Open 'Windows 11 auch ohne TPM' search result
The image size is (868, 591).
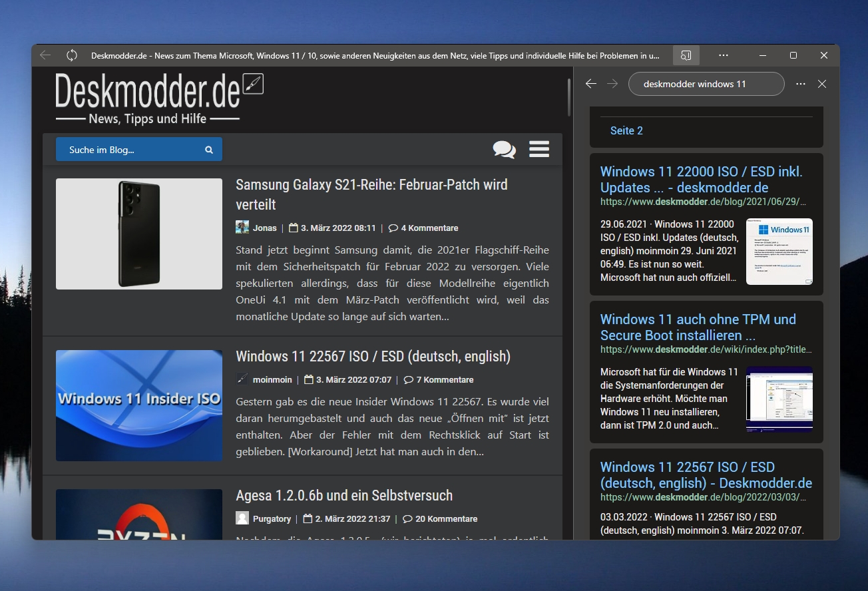tap(698, 327)
